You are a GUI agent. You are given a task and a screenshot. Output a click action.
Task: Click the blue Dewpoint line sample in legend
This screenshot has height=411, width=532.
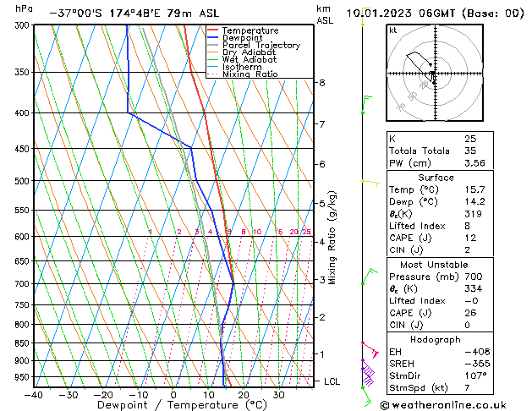(212, 38)
